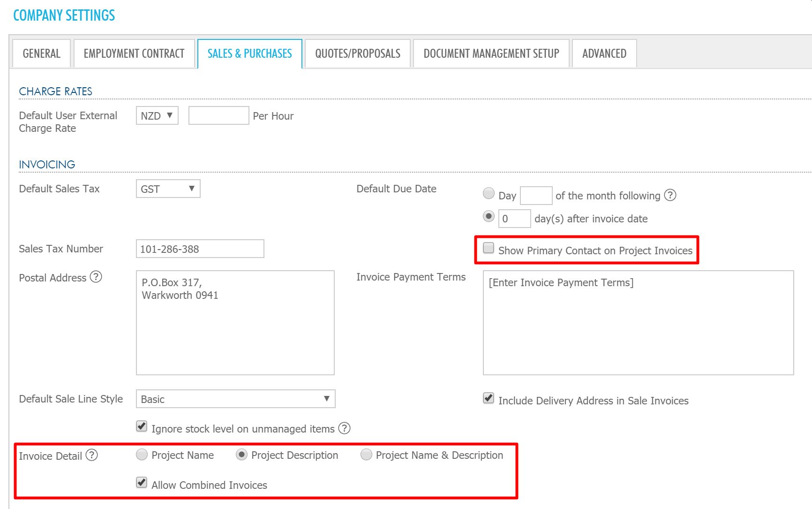Screen dimensions: 812x509
Task: Click the Sales Tax Number field
Action: 200,249
